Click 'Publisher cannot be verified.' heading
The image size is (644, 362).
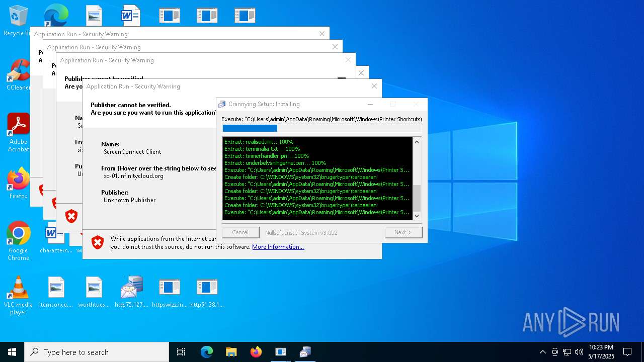point(131,105)
